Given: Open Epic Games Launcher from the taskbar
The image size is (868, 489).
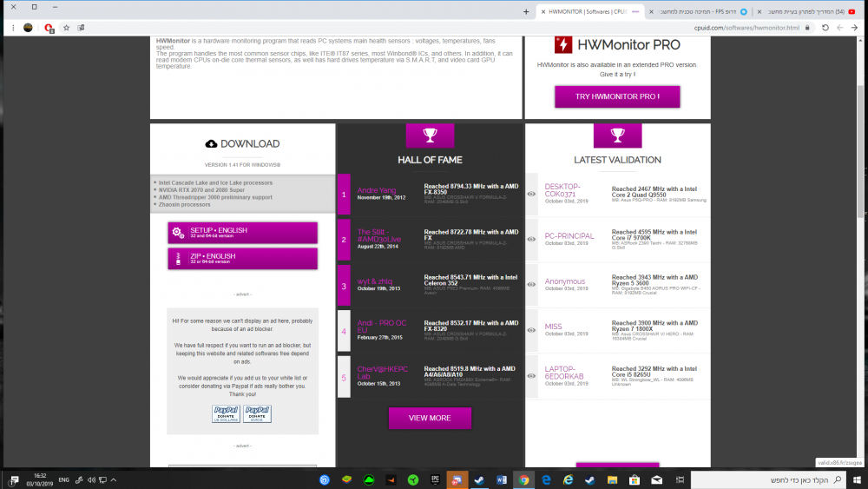Looking at the screenshot, I should tap(435, 480).
